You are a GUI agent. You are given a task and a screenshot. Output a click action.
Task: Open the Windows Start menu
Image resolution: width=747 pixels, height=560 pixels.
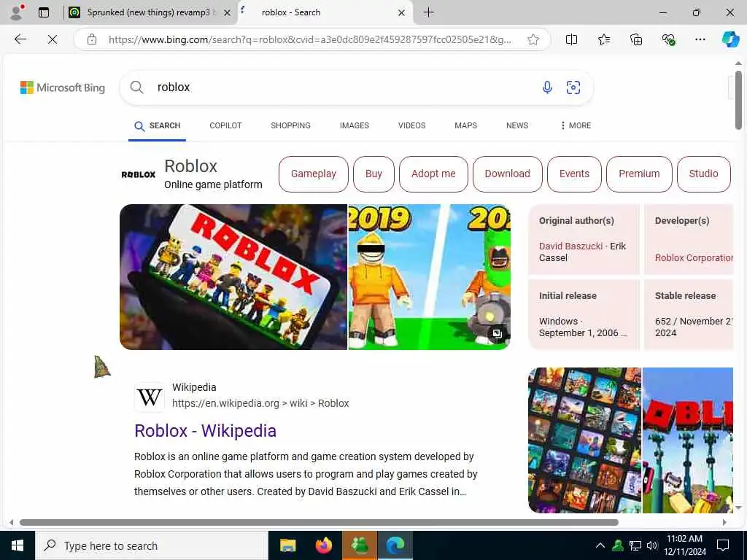18,545
